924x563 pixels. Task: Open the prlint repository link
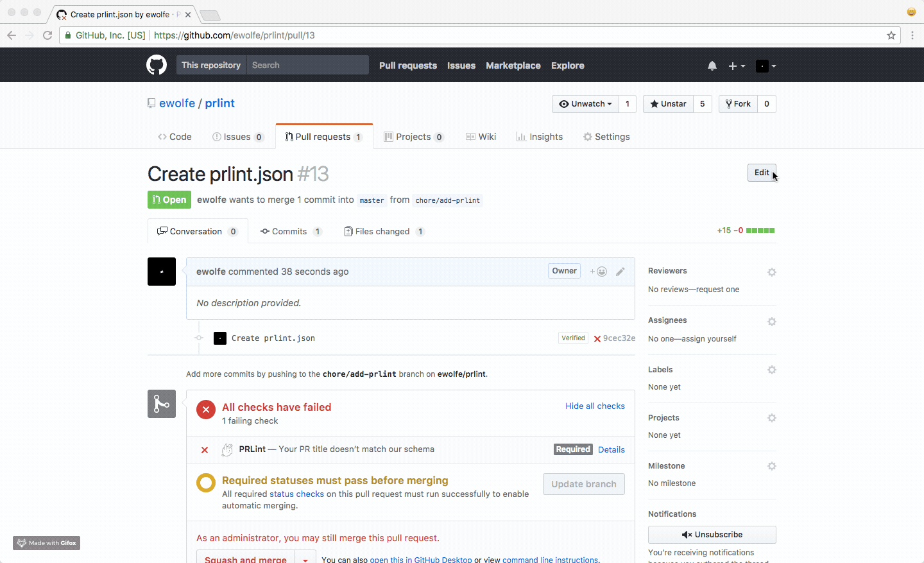pos(220,103)
